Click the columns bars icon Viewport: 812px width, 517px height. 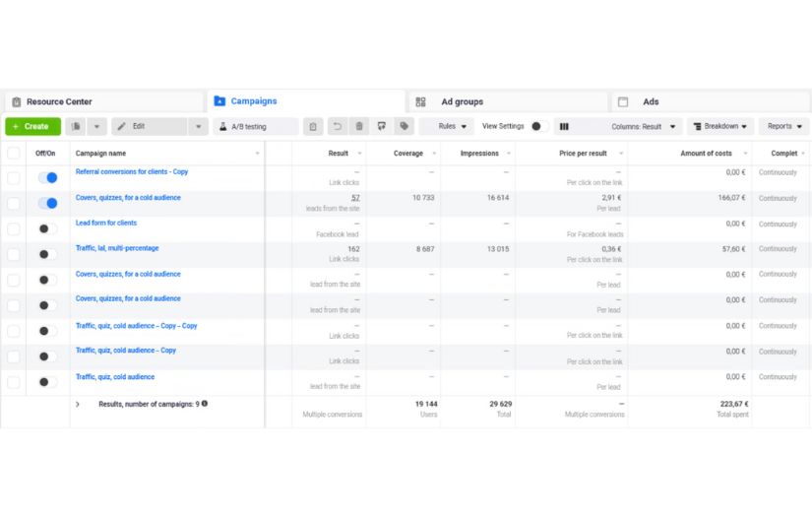(x=565, y=126)
